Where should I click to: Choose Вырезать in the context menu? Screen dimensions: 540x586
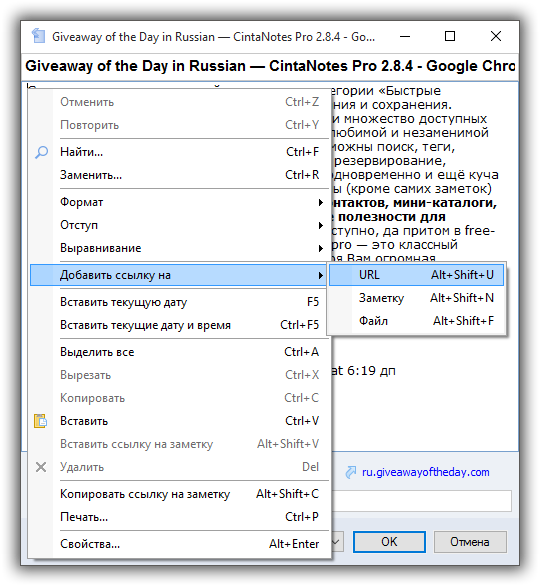[x=179, y=375]
